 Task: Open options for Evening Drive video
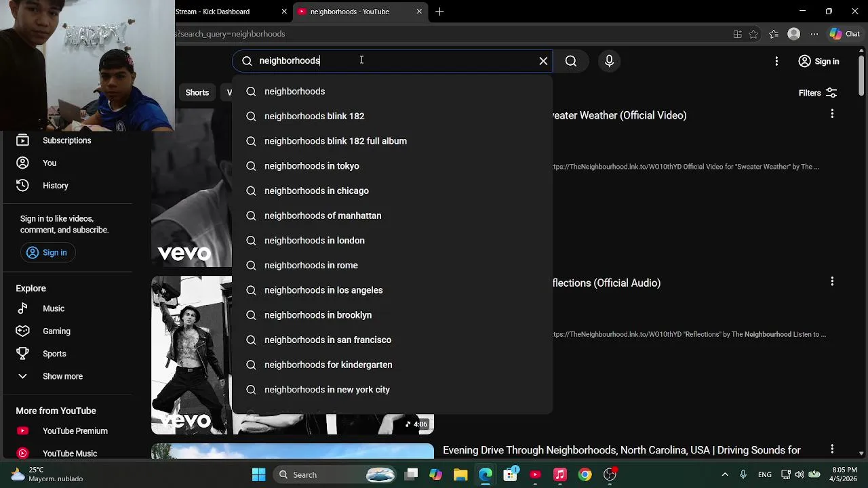click(832, 449)
